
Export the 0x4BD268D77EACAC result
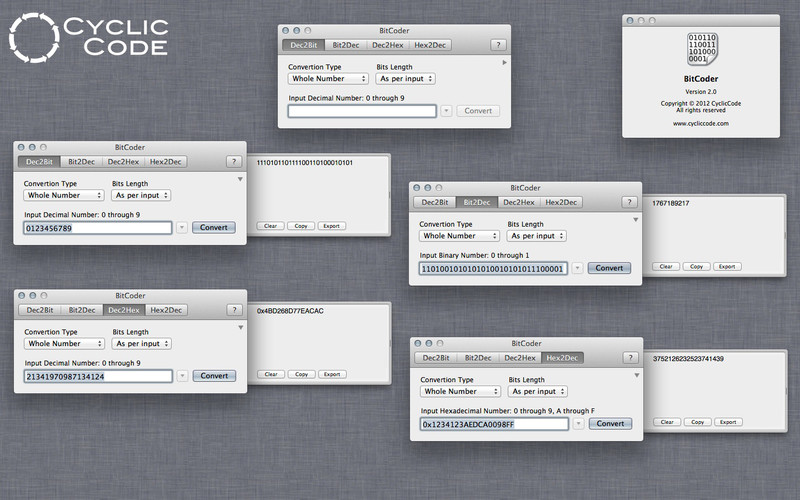[x=332, y=374]
